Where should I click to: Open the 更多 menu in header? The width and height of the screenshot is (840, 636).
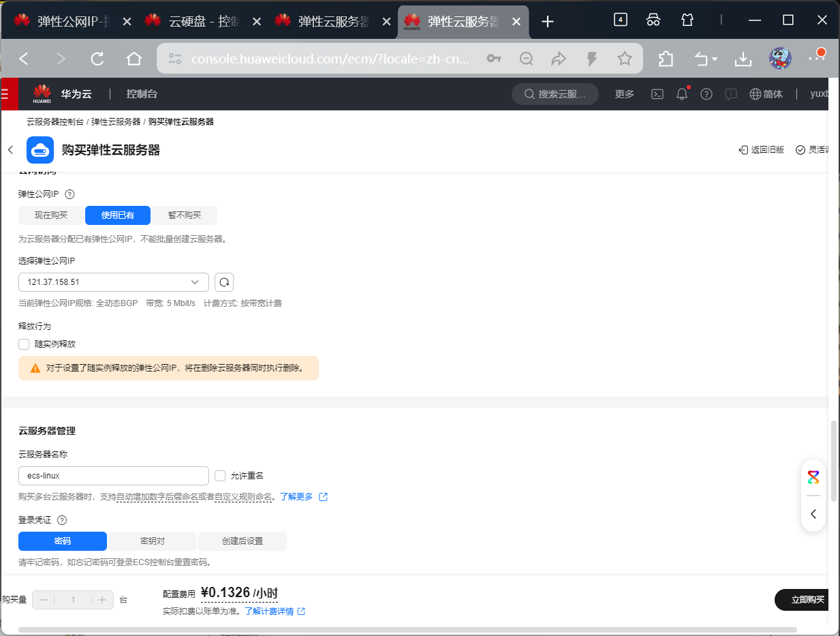(x=625, y=94)
